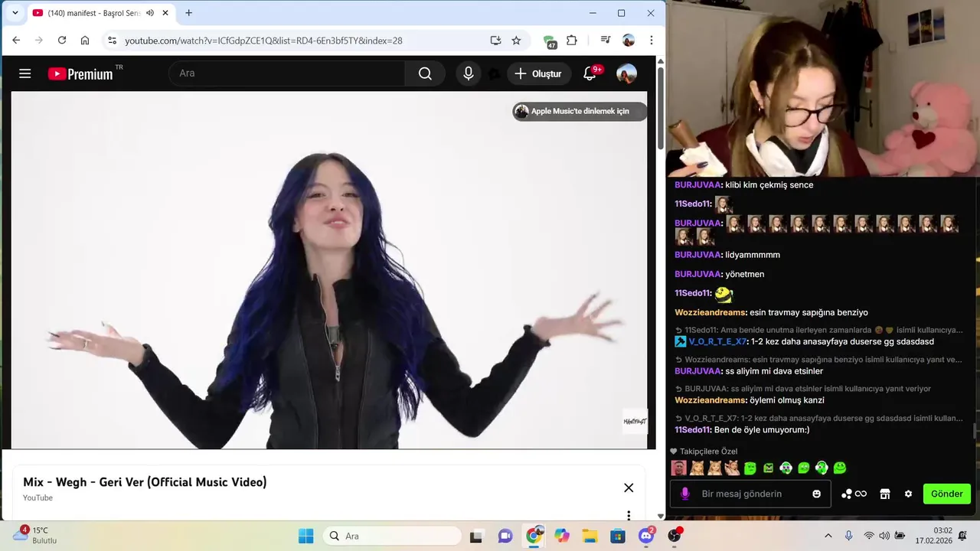Open Task View in the taskbar
The height and width of the screenshot is (551, 980).
coord(475,536)
